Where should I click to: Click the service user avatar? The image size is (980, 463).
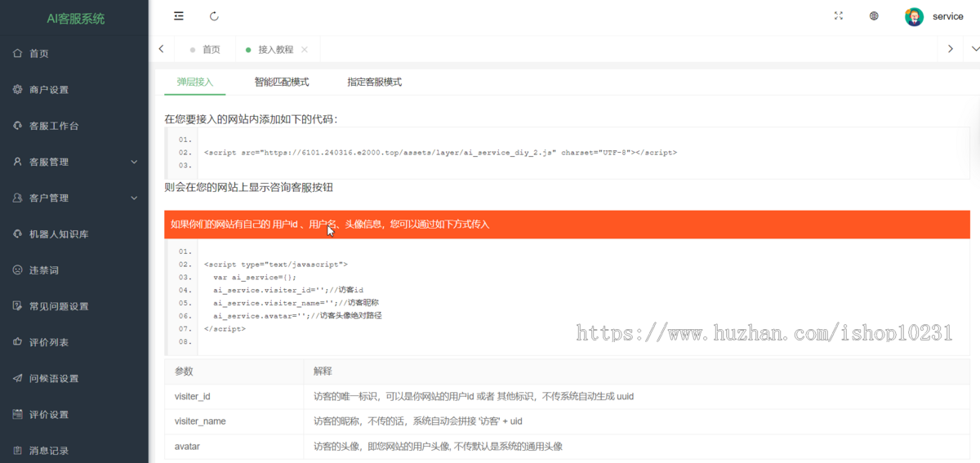[914, 16]
